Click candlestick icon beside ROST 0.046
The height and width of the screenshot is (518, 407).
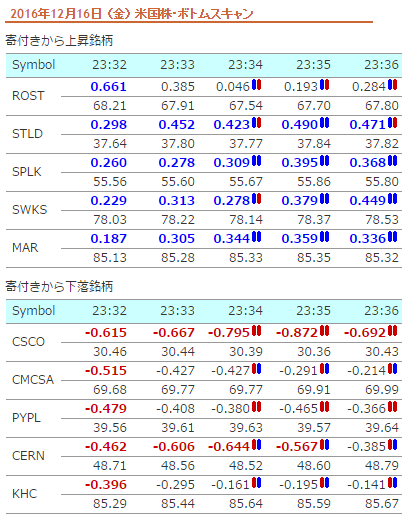pyautogui.click(x=256, y=85)
